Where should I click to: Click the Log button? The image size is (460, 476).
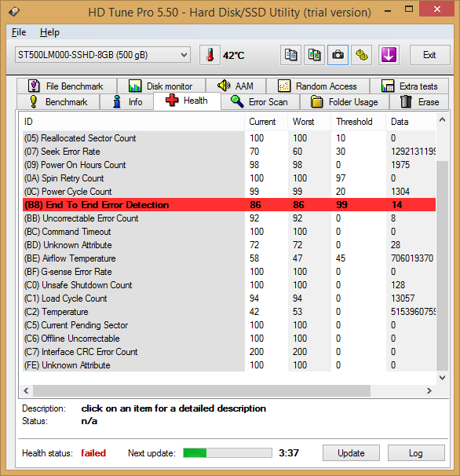point(416,453)
